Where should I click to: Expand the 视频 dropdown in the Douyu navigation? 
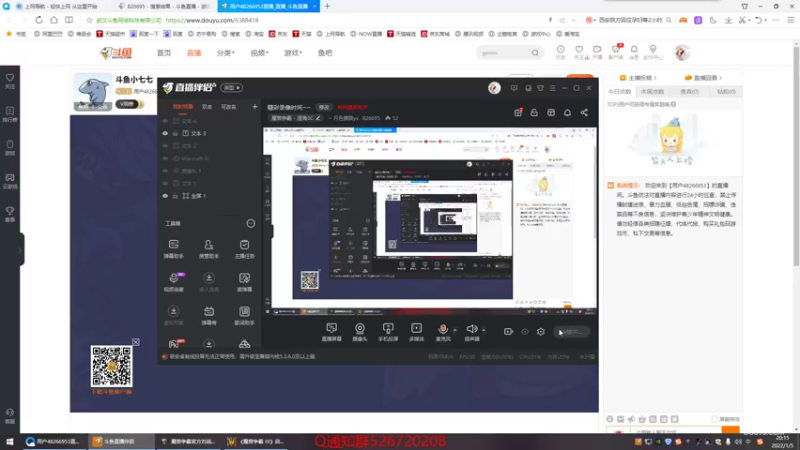click(259, 53)
